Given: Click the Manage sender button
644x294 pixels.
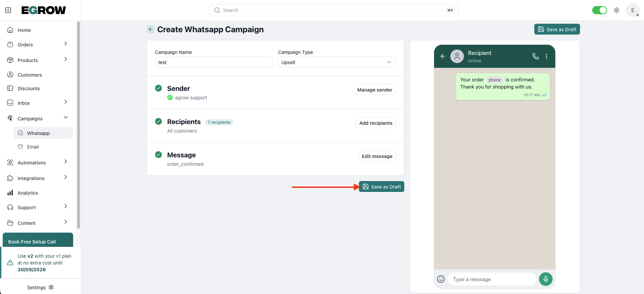Looking at the screenshot, I should tap(374, 90).
